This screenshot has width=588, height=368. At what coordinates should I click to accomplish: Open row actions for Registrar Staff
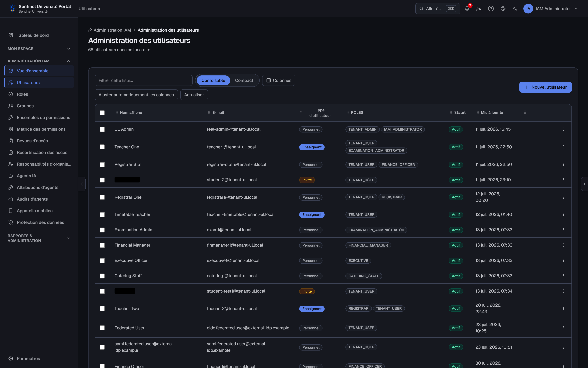(x=563, y=165)
